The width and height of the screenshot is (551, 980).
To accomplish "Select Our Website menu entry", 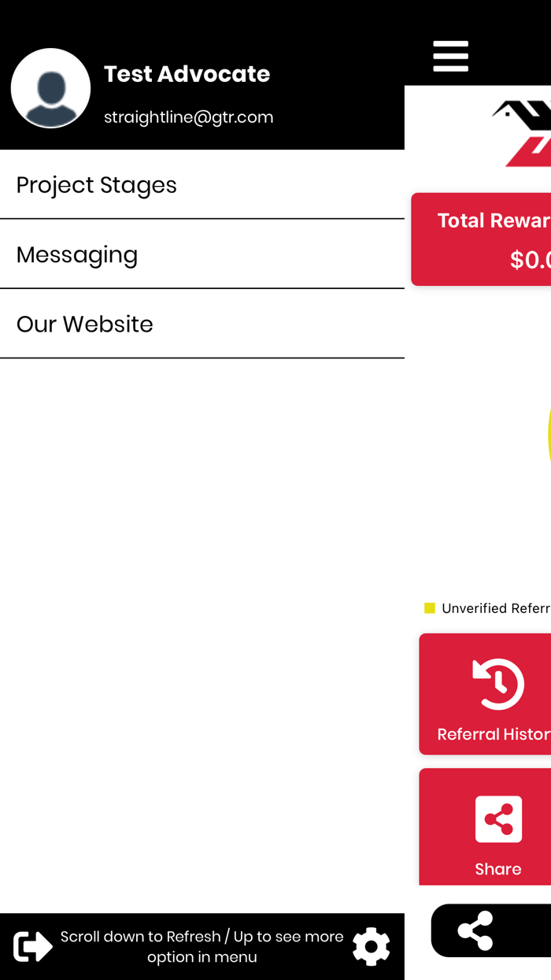I will click(202, 324).
